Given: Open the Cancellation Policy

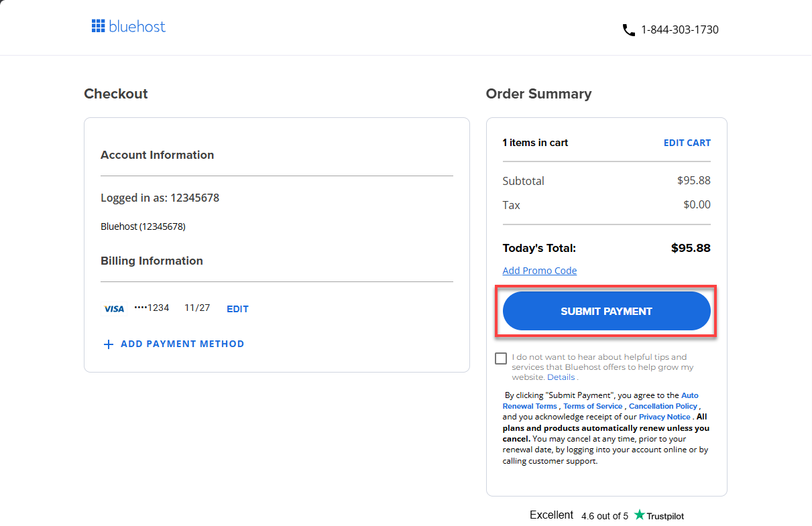Looking at the screenshot, I should point(662,405).
